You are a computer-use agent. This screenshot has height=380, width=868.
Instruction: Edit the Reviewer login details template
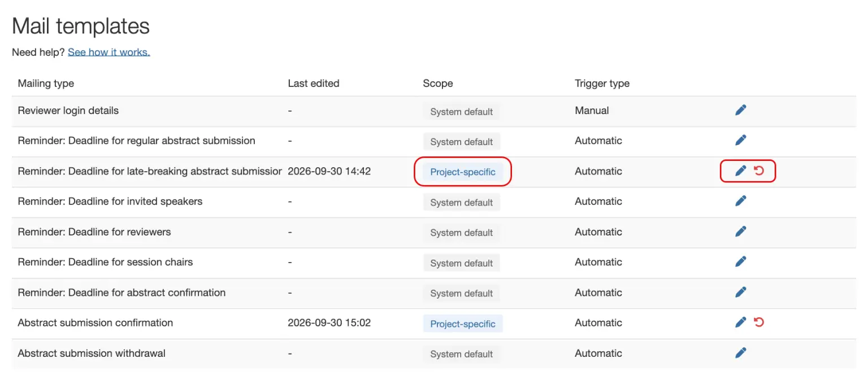point(740,110)
